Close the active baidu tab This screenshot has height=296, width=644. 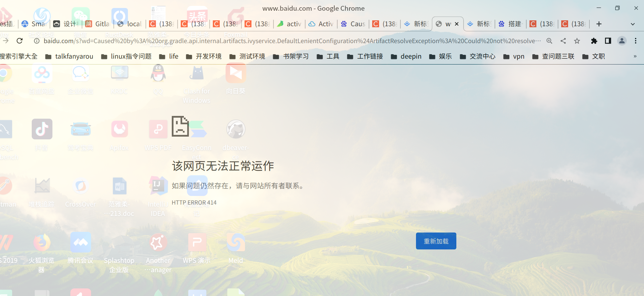(457, 24)
